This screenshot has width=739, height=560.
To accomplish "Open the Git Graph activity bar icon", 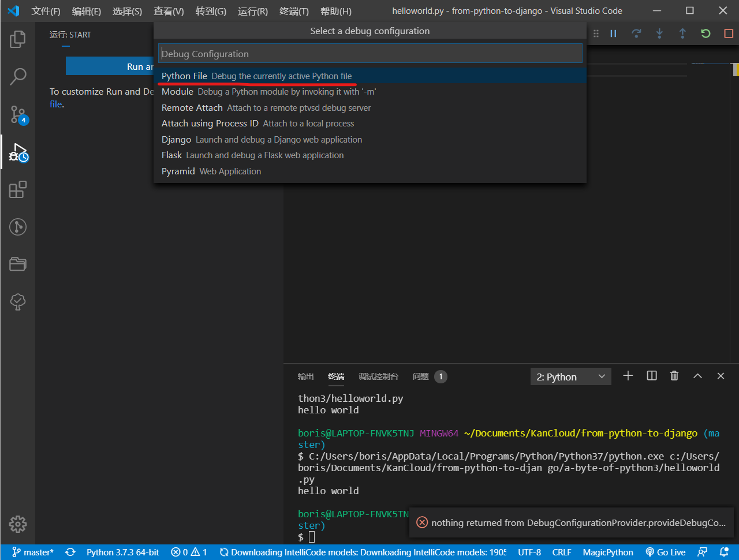I will [x=18, y=227].
